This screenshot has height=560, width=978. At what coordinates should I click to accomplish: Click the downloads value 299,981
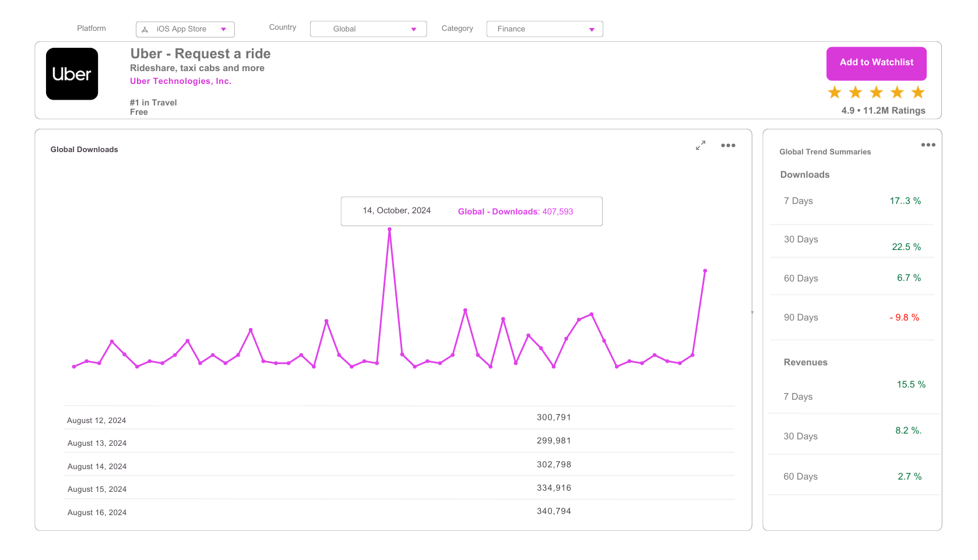point(554,441)
